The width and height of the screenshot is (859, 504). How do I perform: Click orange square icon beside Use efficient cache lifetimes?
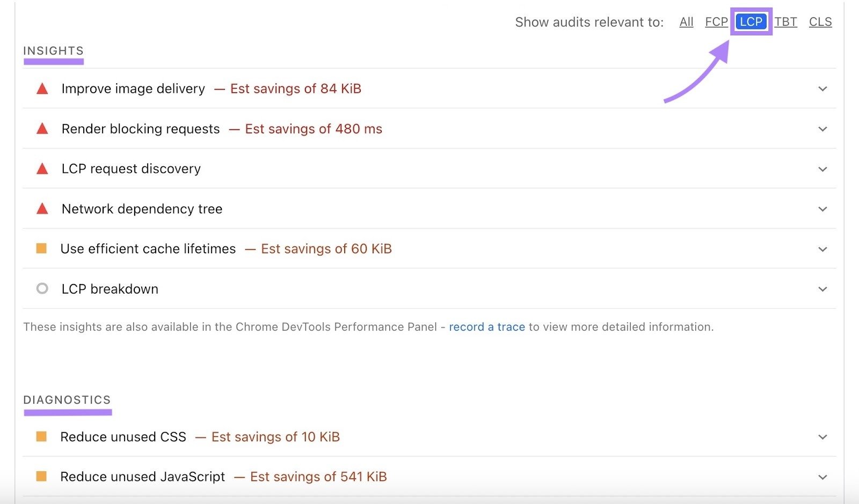click(x=41, y=249)
